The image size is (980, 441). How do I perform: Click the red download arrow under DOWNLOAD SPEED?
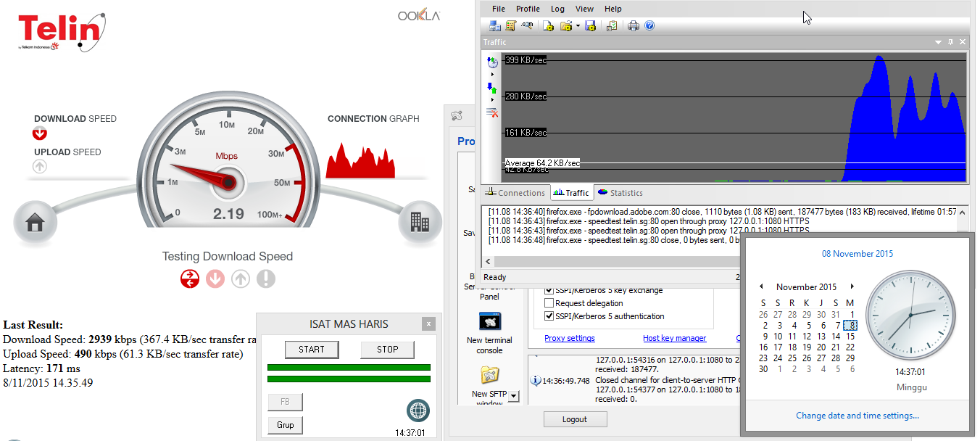(x=40, y=133)
